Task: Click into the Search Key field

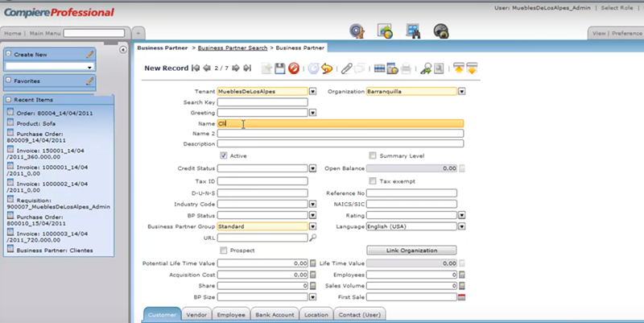Action: (x=262, y=103)
